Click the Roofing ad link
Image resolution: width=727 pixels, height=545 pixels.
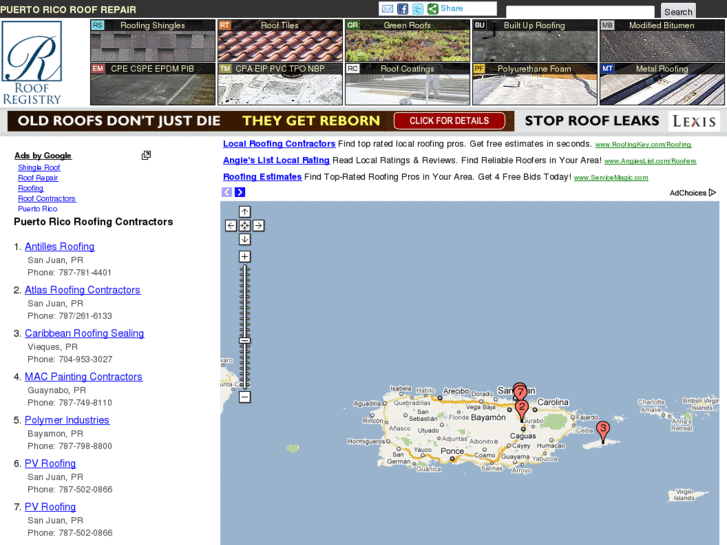point(31,188)
